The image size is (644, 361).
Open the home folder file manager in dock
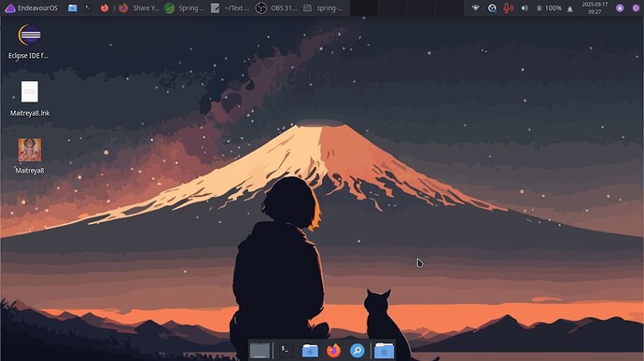click(310, 351)
